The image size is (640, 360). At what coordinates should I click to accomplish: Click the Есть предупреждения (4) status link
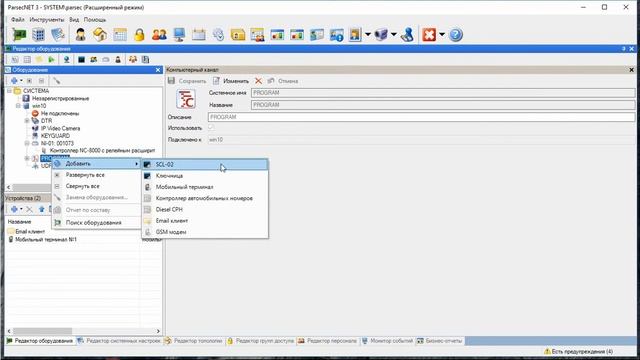[582, 351]
